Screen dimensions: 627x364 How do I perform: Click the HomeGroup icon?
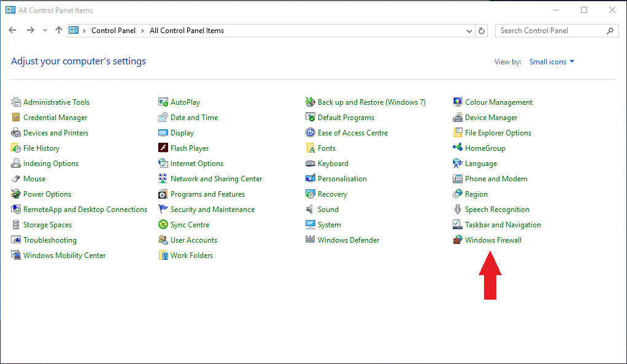[x=458, y=148]
